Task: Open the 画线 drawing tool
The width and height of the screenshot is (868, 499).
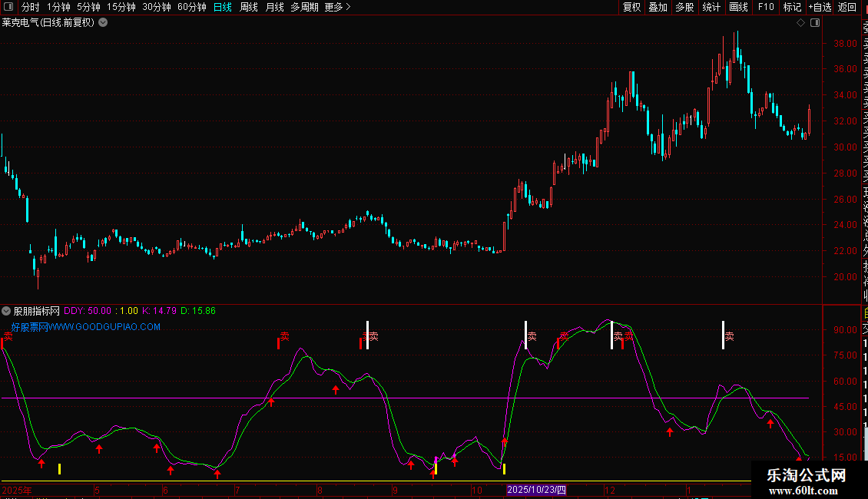Action: pos(738,7)
